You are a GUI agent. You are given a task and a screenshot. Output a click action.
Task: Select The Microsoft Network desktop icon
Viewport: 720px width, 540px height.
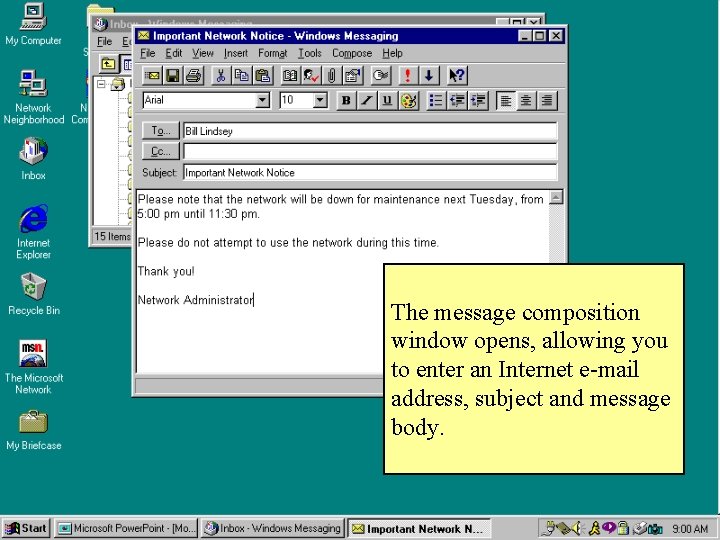coord(34,367)
